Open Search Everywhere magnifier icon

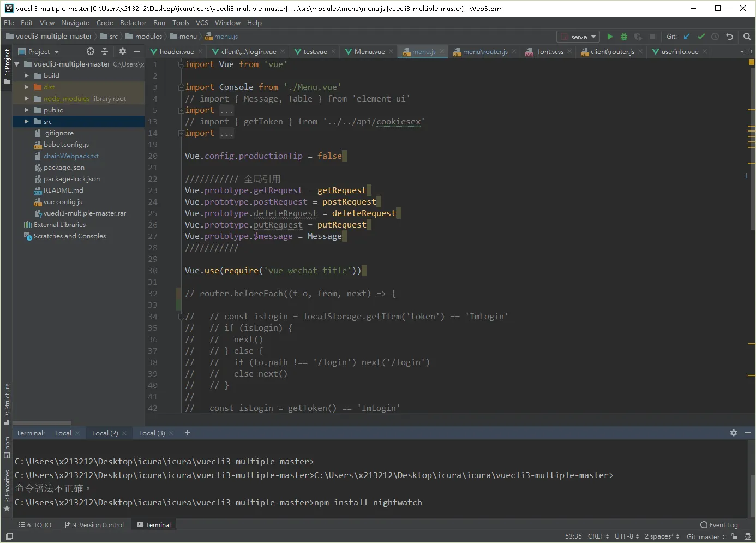tap(747, 37)
